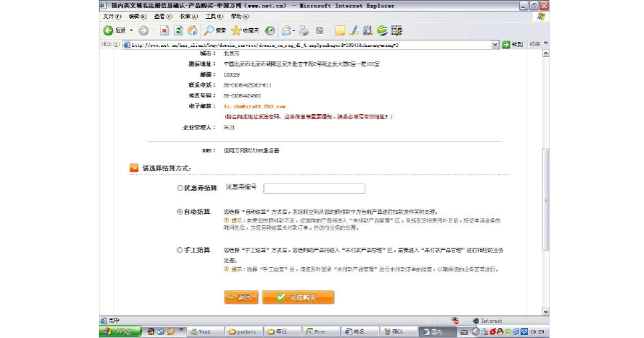Image resolution: width=644 pixels, height=338 pixels.
Task: Click the 优惠券编号 input field
Action: pyautogui.click(x=314, y=188)
